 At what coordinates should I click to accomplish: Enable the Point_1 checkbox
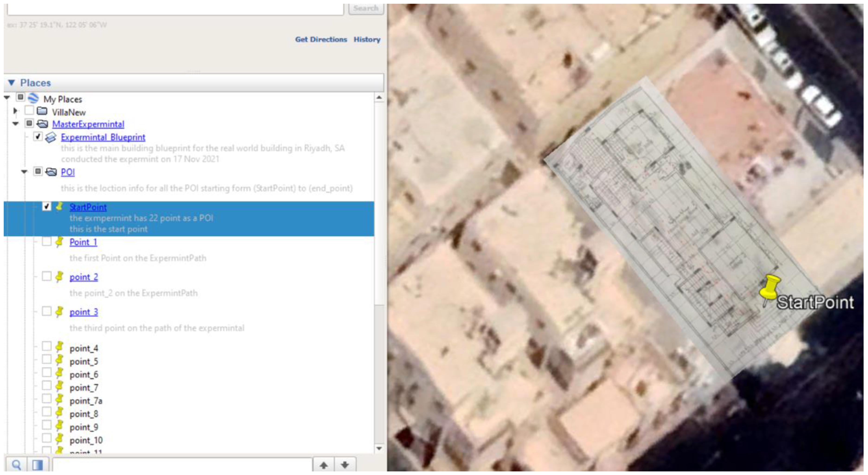(47, 241)
